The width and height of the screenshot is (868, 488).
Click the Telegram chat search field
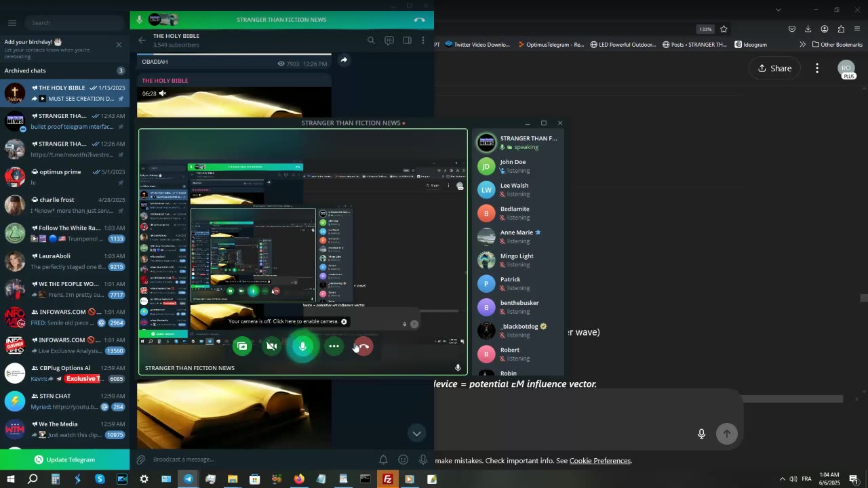(73, 23)
